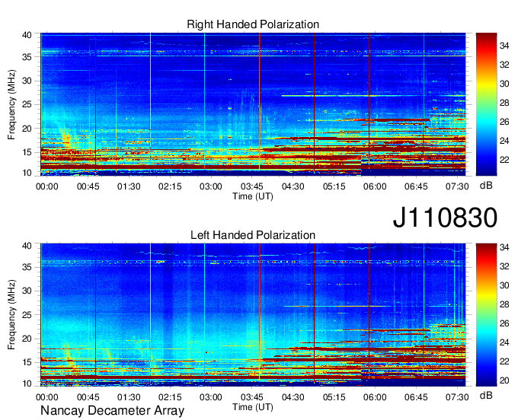Click the "03:45" time tick of Right Handed plot
Image resolution: width=518 pixels, height=420 pixels.
(252, 186)
